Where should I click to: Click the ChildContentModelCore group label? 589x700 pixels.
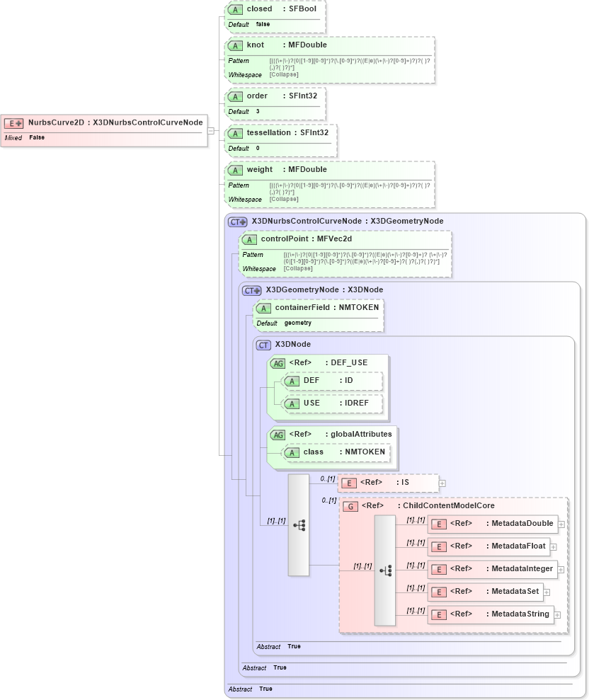click(x=428, y=505)
